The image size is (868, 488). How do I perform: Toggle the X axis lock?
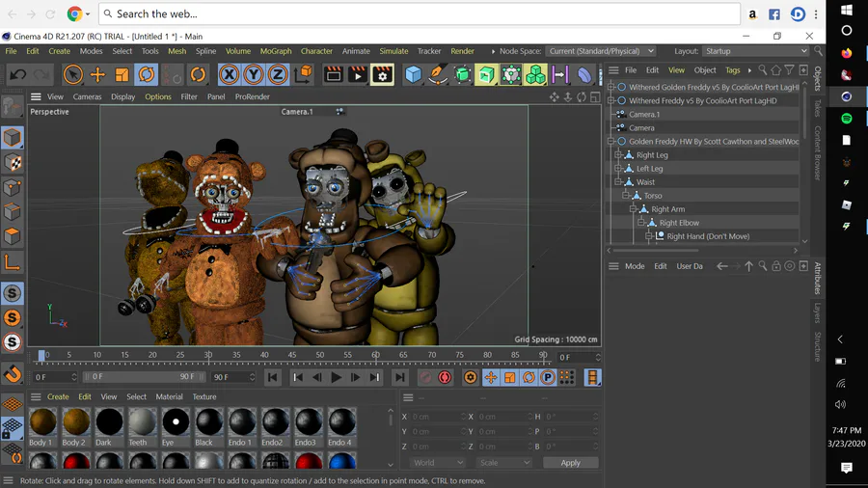click(x=229, y=74)
